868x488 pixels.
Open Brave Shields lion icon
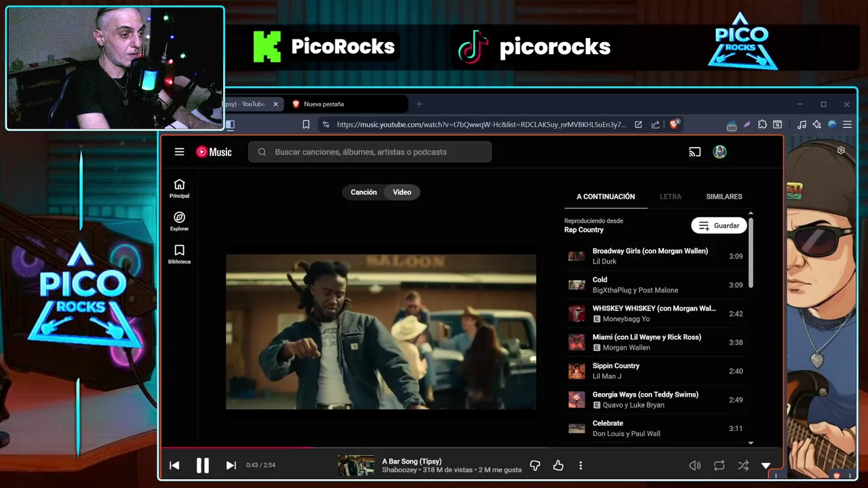tap(674, 124)
